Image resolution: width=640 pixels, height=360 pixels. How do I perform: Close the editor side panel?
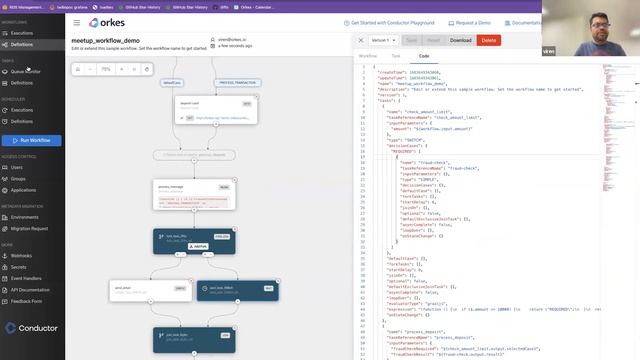361,40
